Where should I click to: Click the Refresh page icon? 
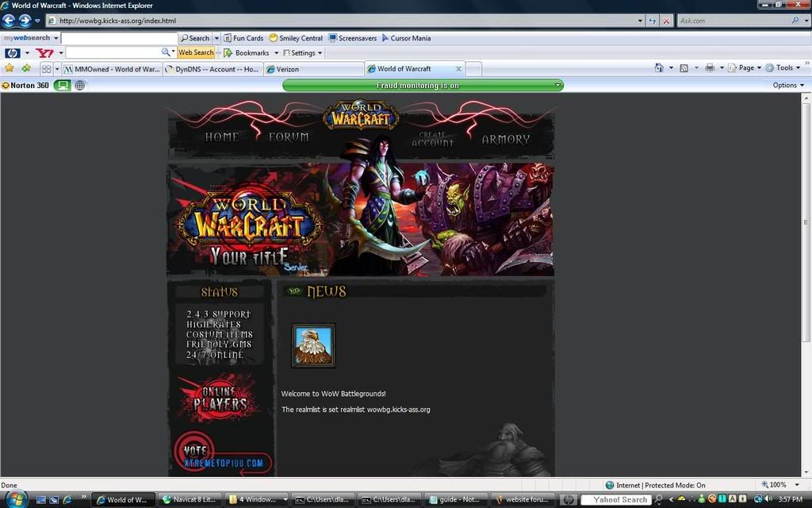coord(653,21)
